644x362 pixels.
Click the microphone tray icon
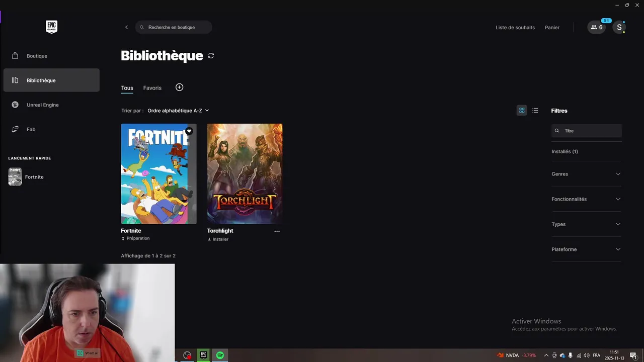click(x=571, y=355)
